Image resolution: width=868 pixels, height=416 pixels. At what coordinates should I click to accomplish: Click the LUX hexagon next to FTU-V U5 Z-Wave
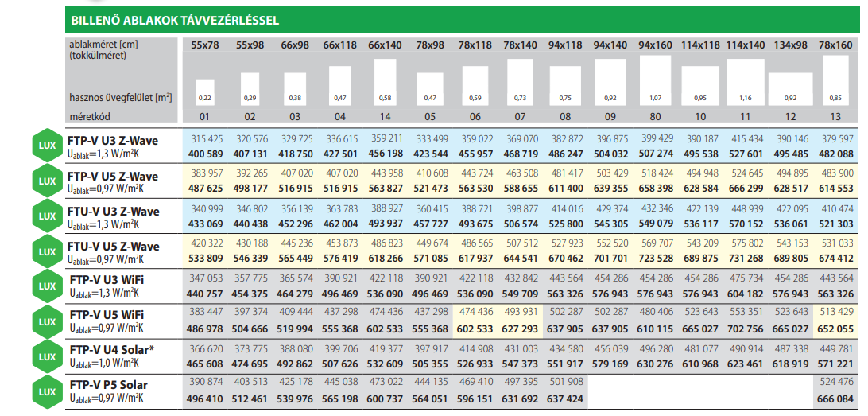click(48, 251)
